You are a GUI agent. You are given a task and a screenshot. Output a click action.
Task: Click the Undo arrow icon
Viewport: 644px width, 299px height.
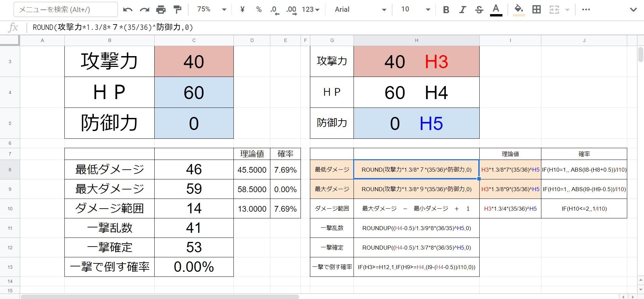click(127, 10)
